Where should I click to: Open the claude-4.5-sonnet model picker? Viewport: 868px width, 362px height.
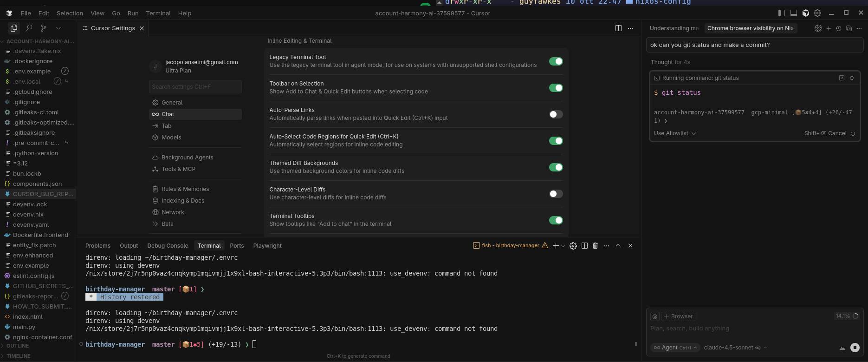735,348
